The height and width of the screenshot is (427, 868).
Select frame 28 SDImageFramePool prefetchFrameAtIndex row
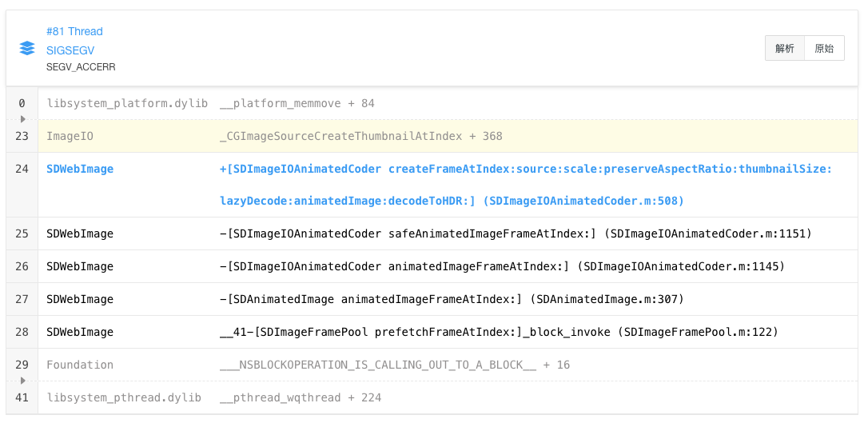click(x=498, y=332)
